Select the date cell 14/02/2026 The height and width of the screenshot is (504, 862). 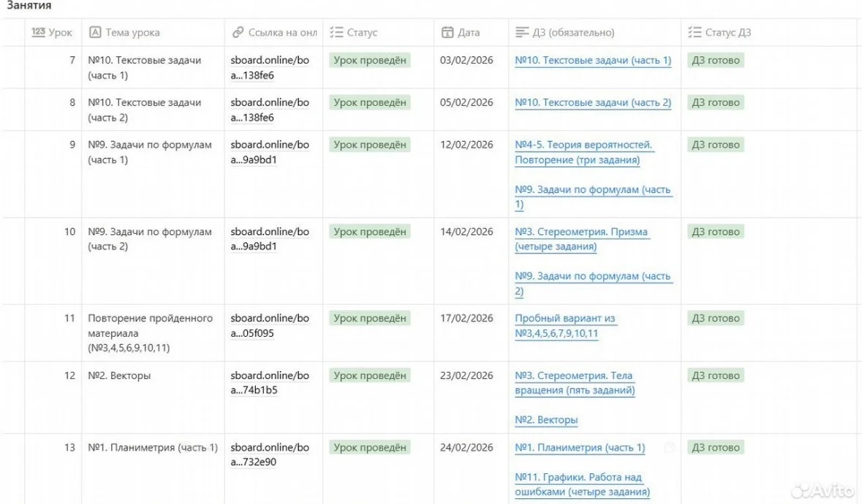pos(466,232)
